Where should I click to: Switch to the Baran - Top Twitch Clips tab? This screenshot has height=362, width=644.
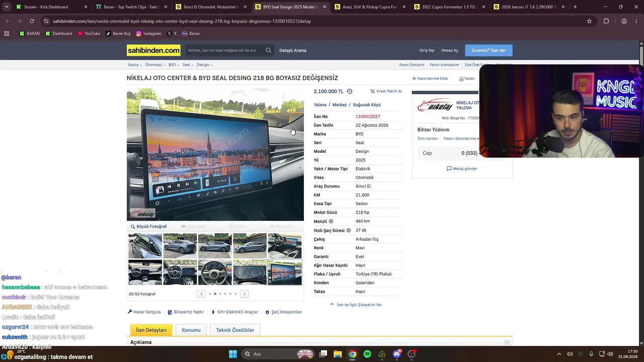click(131, 7)
